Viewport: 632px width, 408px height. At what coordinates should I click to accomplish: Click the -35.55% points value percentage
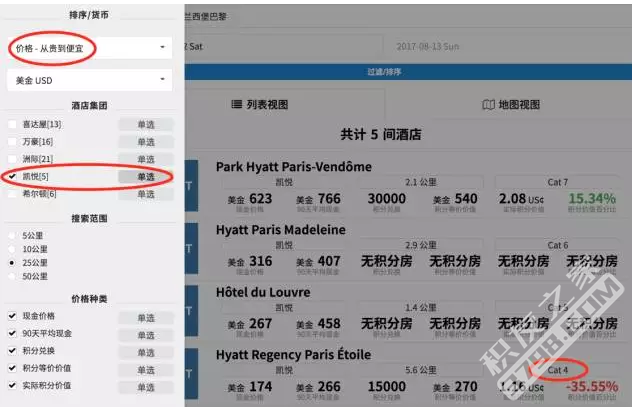pos(592,386)
